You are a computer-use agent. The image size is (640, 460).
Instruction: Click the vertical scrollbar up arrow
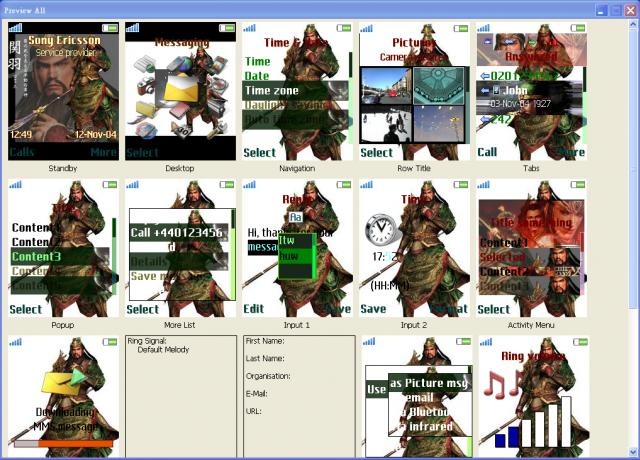[633, 24]
